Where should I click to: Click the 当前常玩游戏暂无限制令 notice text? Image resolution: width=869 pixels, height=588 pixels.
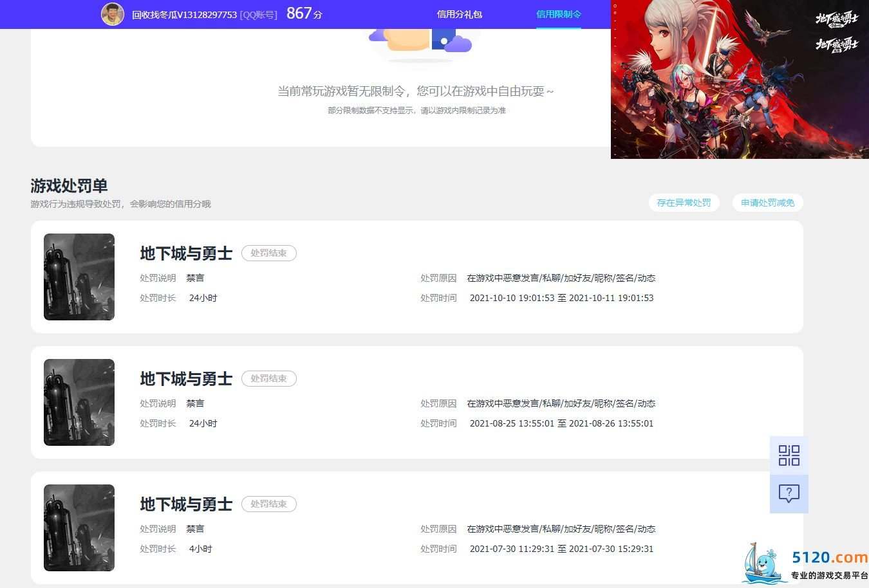point(416,91)
